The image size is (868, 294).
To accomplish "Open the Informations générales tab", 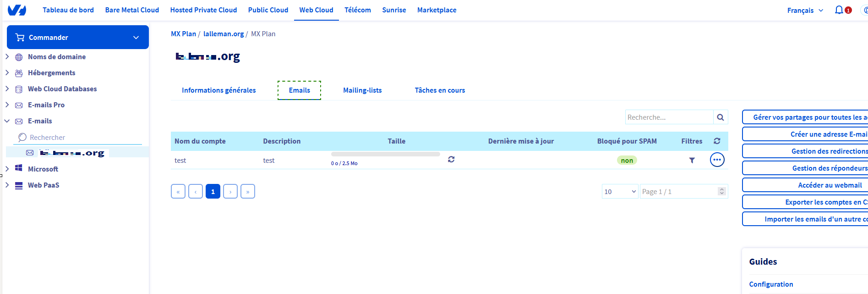I will tap(218, 90).
